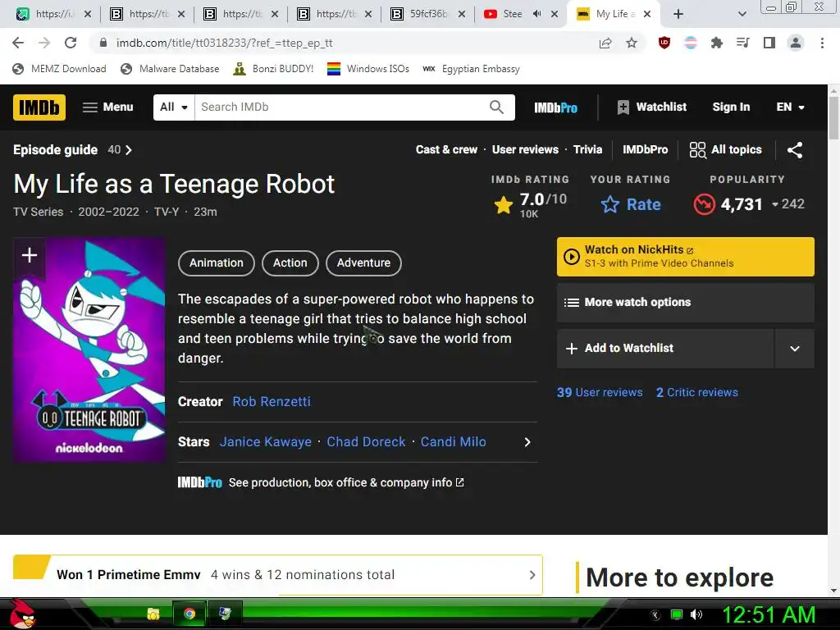
Task: Open the EN language dropdown
Action: [x=790, y=107]
